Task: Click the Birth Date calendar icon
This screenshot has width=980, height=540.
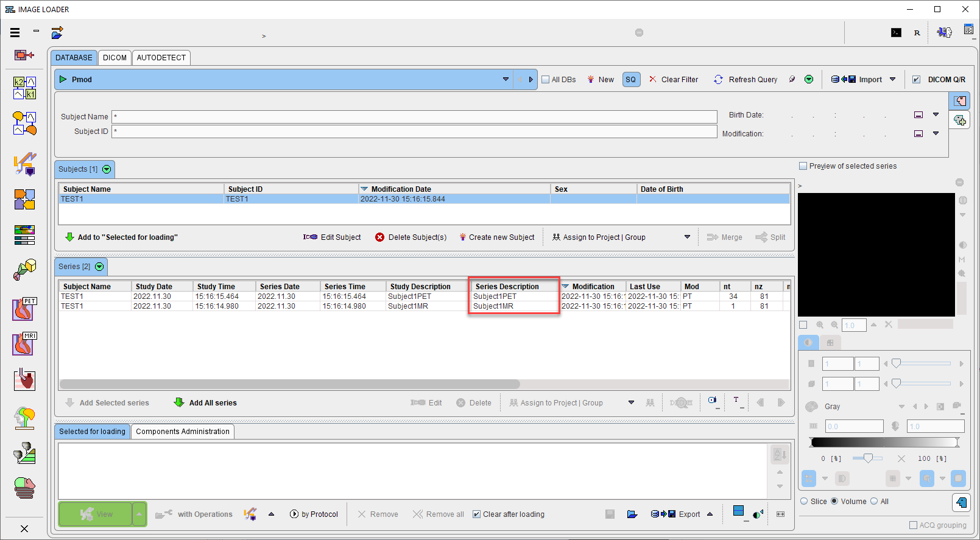Action: (x=918, y=115)
